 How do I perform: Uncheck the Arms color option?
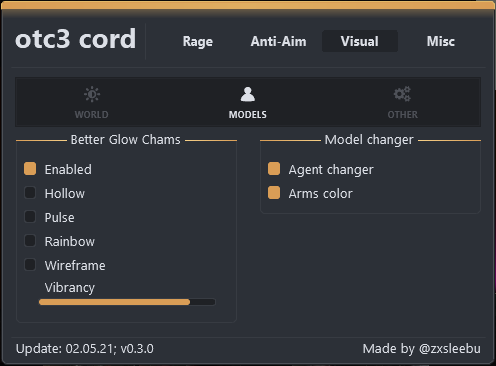[x=274, y=193]
